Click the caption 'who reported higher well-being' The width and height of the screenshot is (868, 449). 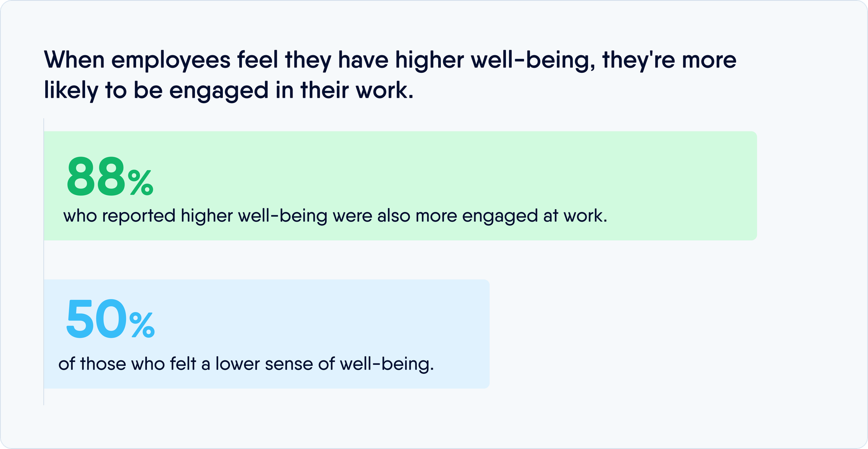click(x=195, y=216)
